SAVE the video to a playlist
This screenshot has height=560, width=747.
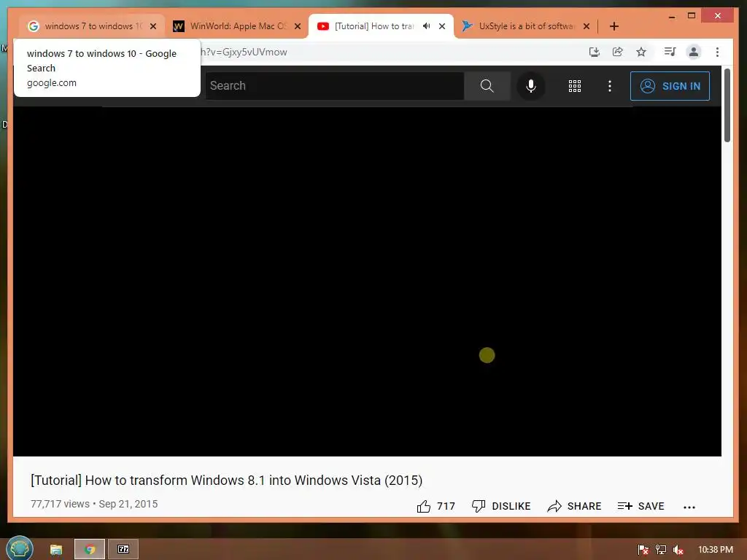coord(640,506)
